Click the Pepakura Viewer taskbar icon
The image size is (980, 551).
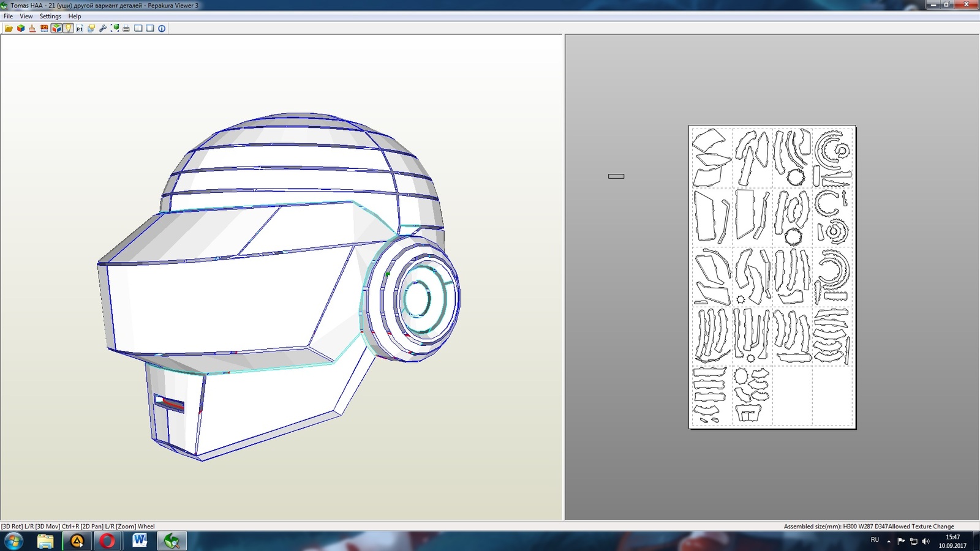coord(171,541)
